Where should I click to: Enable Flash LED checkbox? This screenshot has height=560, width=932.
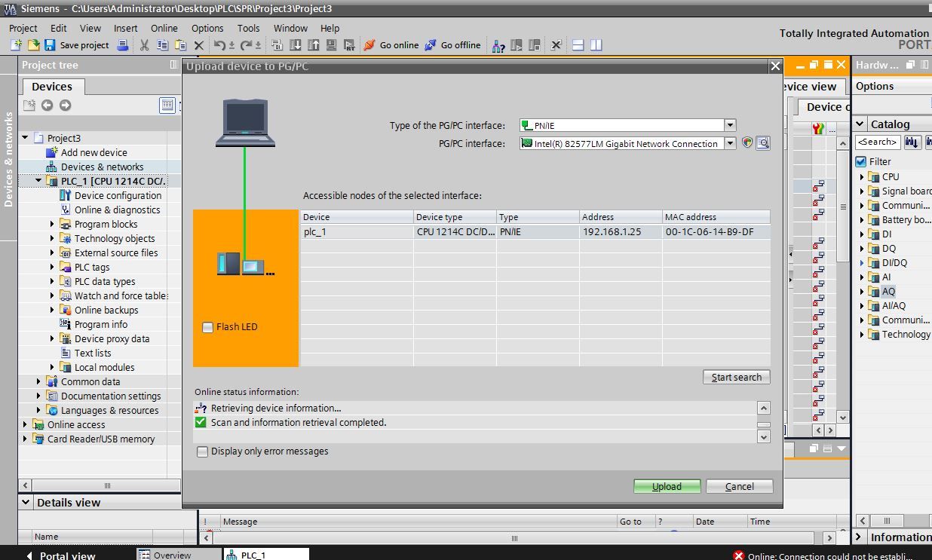pyautogui.click(x=207, y=327)
